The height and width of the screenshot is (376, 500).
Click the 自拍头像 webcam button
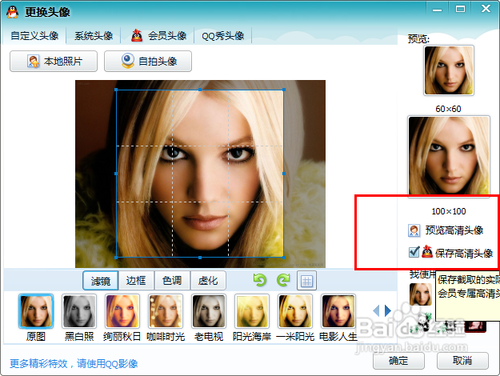pyautogui.click(x=148, y=61)
